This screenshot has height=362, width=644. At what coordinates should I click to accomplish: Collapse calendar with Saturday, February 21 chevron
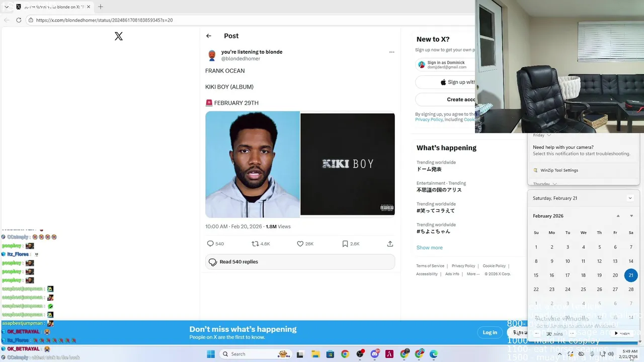pyautogui.click(x=630, y=198)
